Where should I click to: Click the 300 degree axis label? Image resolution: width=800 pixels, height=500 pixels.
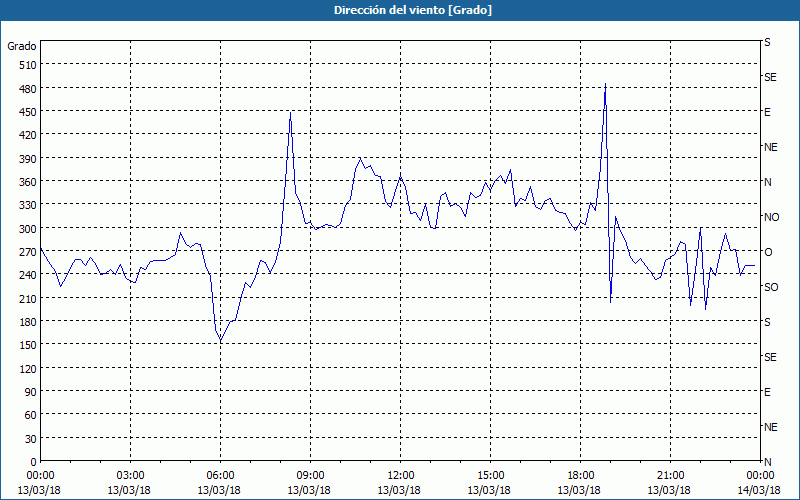pyautogui.click(x=28, y=229)
